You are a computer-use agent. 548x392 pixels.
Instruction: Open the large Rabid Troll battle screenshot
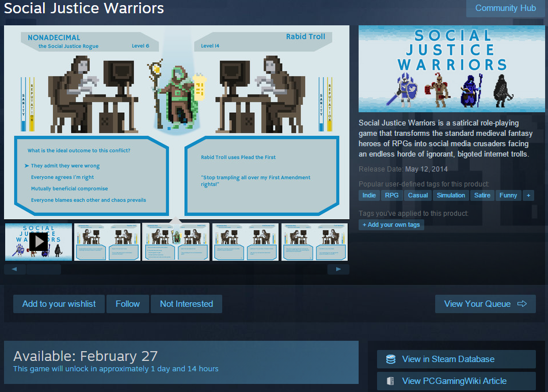click(177, 122)
